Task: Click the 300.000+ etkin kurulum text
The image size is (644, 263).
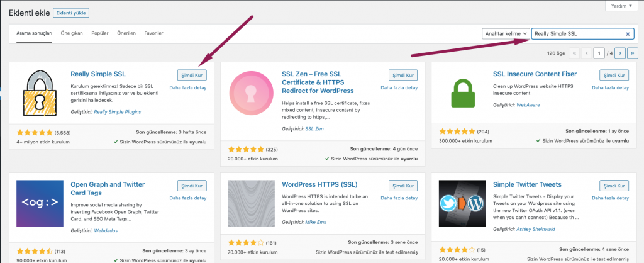Action: coord(465,140)
